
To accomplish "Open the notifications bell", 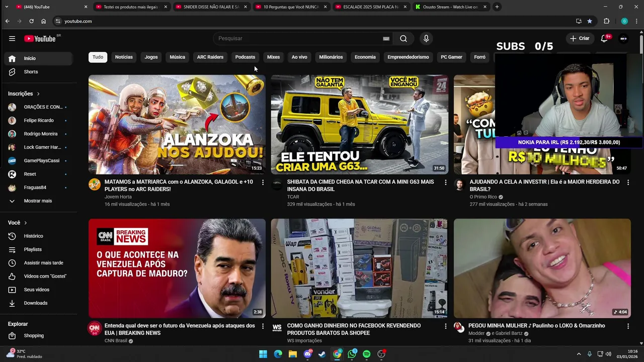I will click(604, 39).
